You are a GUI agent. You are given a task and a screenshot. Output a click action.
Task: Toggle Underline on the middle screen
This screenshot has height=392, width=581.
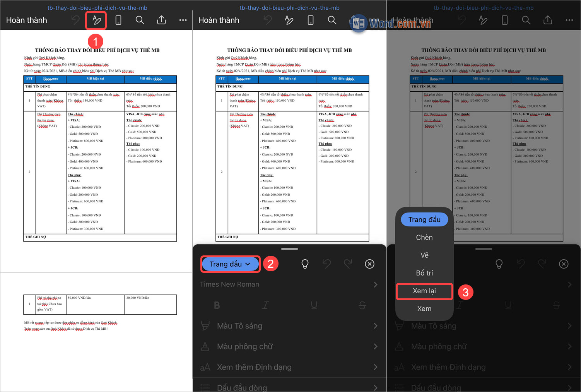pyautogui.click(x=314, y=305)
